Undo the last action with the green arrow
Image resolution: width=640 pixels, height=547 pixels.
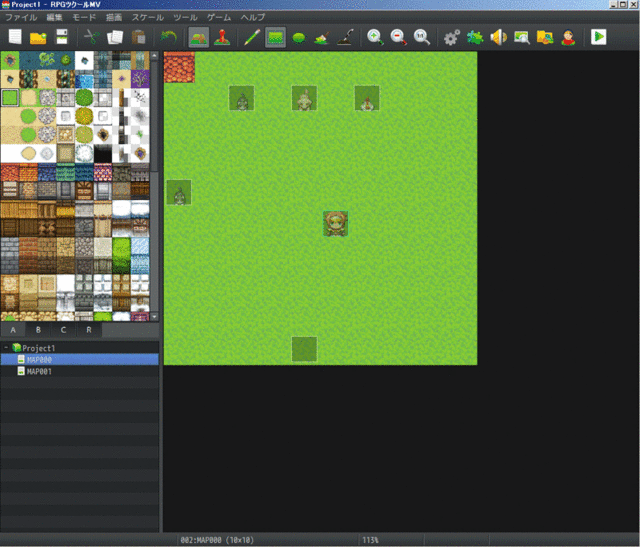[x=168, y=37]
